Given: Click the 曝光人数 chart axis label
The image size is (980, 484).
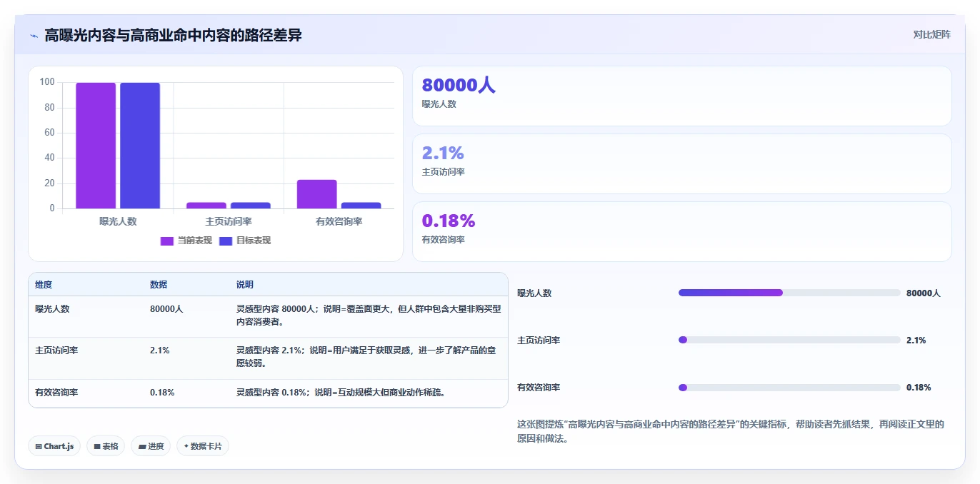Looking at the screenshot, I should (x=118, y=221).
